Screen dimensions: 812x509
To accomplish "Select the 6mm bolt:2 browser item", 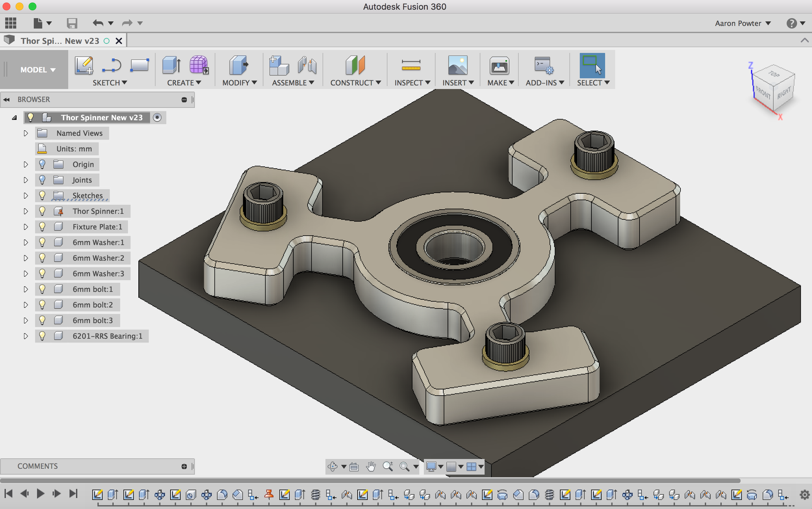I will click(92, 305).
